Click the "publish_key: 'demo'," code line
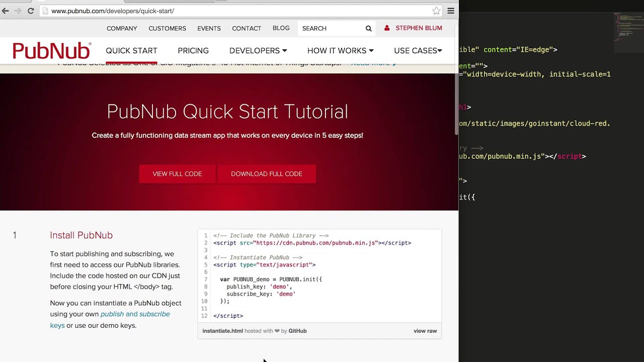 point(259,287)
